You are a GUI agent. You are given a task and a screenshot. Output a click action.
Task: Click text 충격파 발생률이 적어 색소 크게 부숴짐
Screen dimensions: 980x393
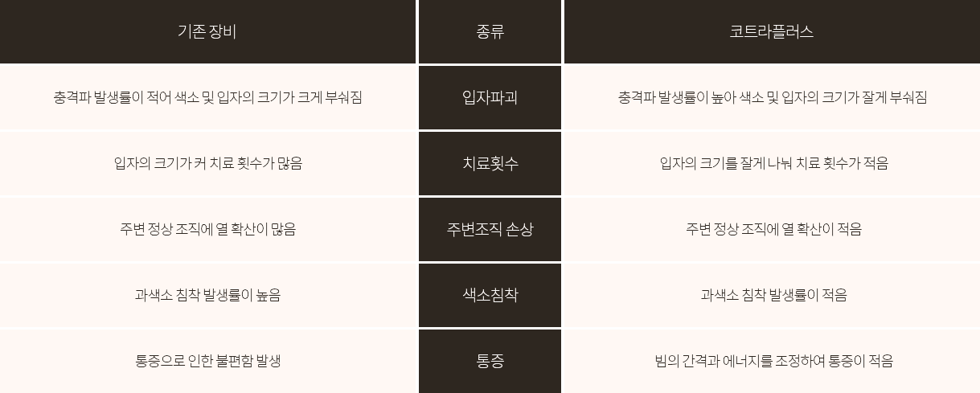[207, 97]
